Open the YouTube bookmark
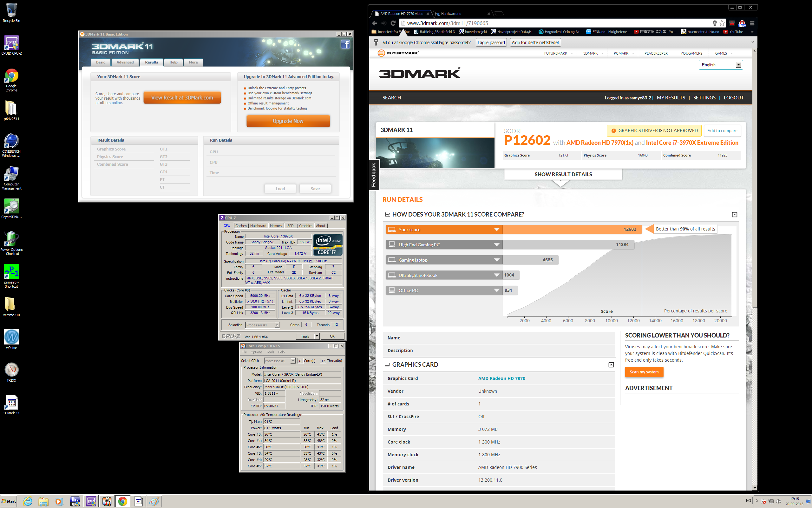The image size is (812, 508). pyautogui.click(x=733, y=32)
